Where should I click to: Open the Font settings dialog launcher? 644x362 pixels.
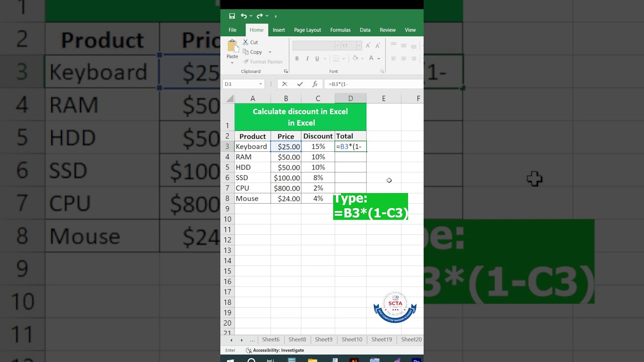point(382,71)
